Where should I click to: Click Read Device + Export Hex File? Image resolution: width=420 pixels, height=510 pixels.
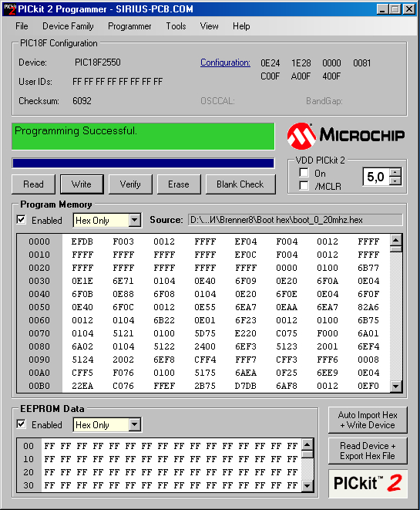click(x=368, y=451)
